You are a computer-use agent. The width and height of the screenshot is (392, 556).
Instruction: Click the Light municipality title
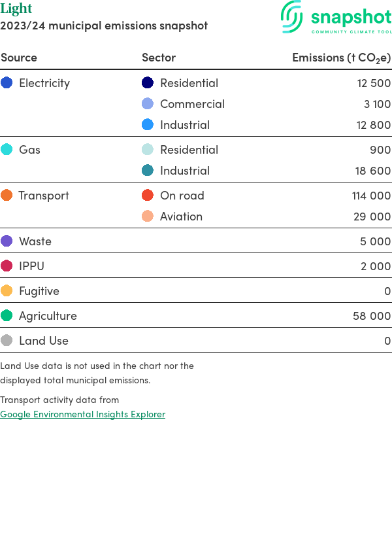coord(16,9)
